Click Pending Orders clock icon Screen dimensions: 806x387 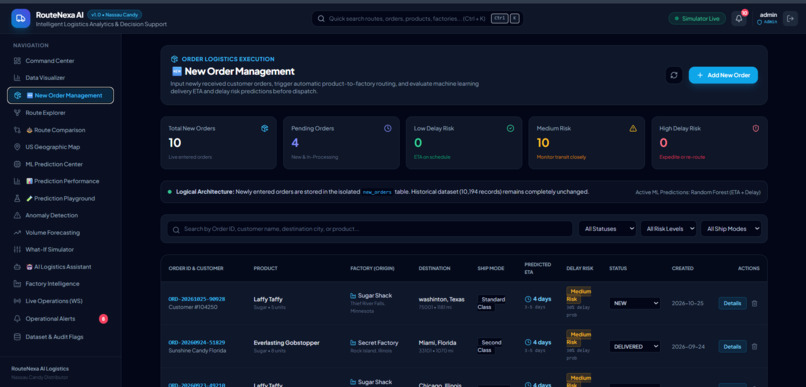[x=388, y=128]
